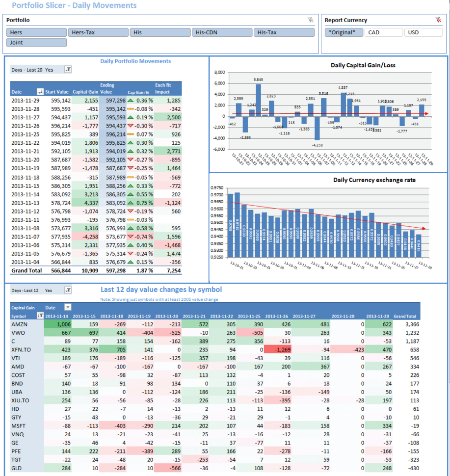Toggle the Joint portfolio selection
The width and height of the screenshot is (450, 476).
36,42
